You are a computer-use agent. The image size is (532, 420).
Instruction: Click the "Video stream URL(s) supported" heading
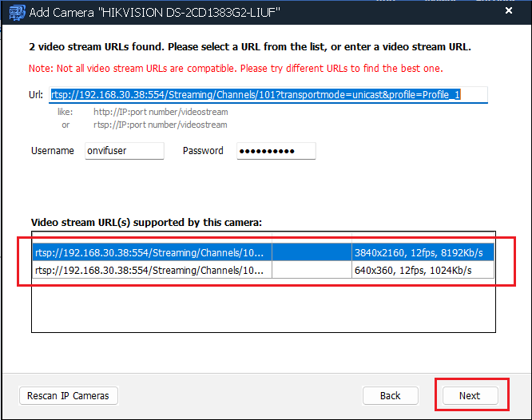click(146, 222)
